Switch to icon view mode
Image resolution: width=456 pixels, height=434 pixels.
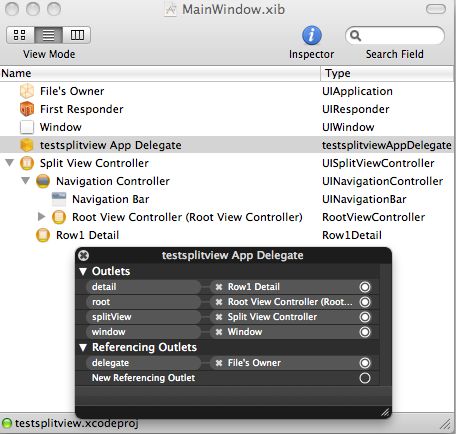(20, 35)
